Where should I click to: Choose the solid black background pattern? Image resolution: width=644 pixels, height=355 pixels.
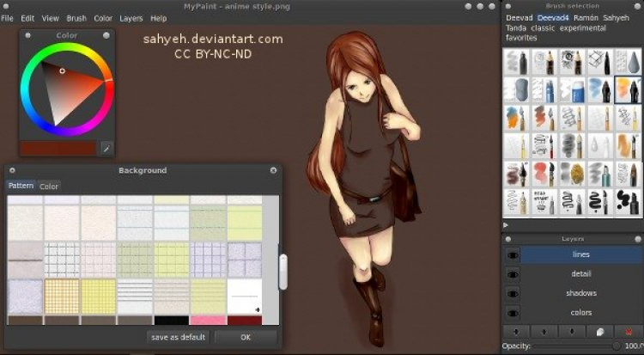click(x=171, y=320)
